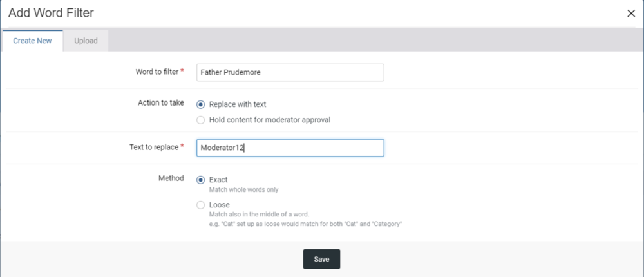Screen dimensions: 644x277
Task: Close the Add Word Filter dialog
Action: (631, 14)
